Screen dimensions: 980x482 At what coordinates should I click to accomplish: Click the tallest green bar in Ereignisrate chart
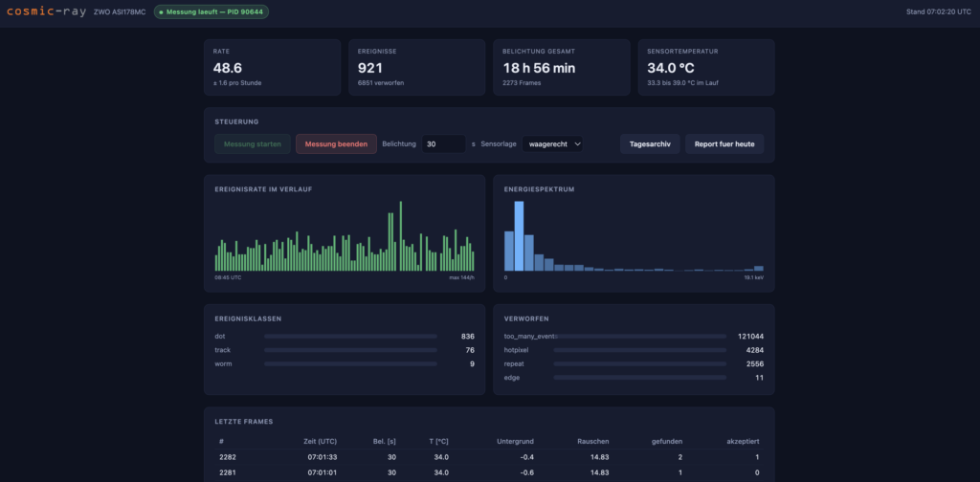[x=401, y=236]
